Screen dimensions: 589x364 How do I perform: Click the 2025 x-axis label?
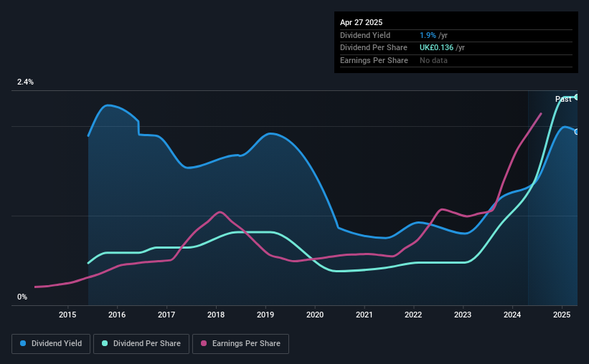coord(562,315)
